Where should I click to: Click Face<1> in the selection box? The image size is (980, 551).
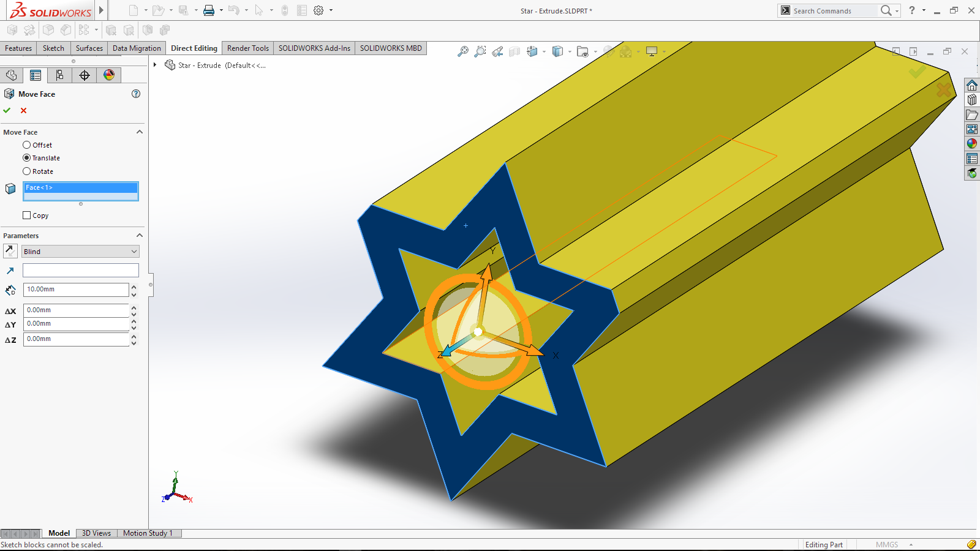click(x=80, y=188)
